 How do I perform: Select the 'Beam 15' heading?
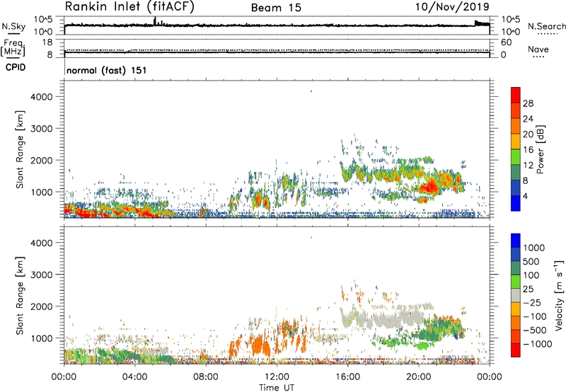tap(276, 8)
